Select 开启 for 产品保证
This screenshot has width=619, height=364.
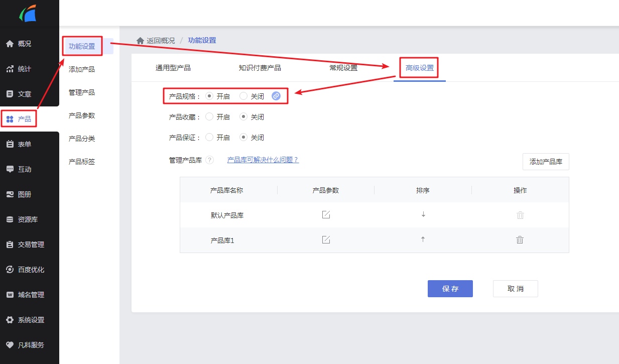[209, 137]
